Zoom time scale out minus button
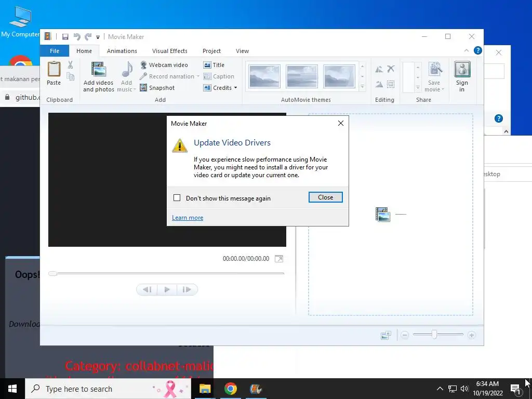 coord(404,335)
